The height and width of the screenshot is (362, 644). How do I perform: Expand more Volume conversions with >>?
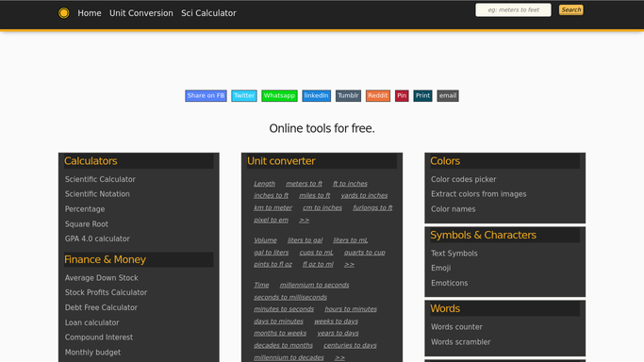click(349, 264)
